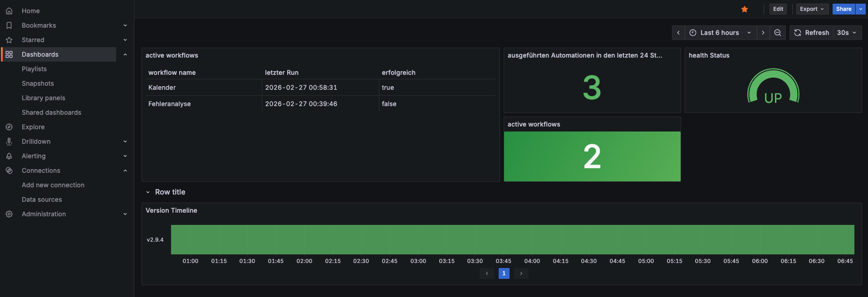Select page 1 in Version Timeline pagination
868x297 pixels.
(504, 273)
